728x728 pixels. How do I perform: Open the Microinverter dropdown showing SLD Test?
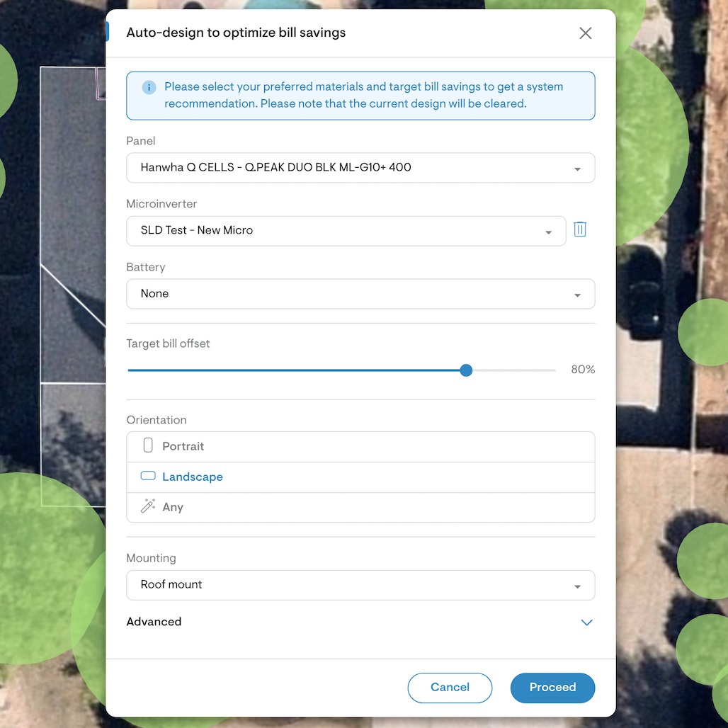pyautogui.click(x=346, y=231)
